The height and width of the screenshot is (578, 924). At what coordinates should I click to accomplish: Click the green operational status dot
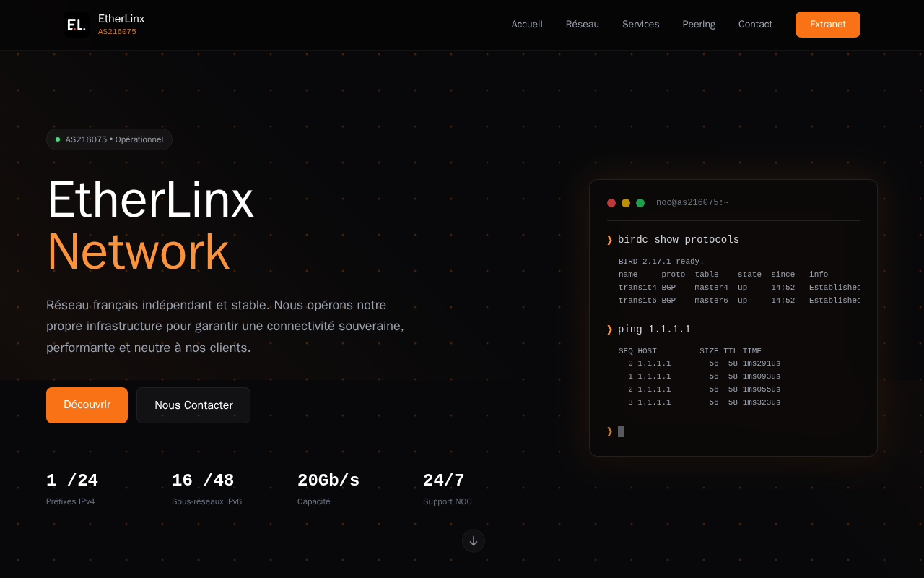tap(58, 139)
